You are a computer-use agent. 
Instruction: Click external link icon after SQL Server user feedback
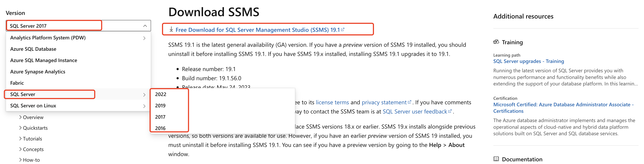coord(450,111)
